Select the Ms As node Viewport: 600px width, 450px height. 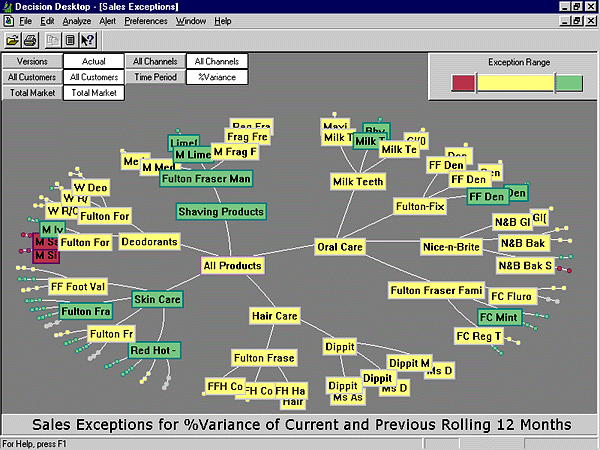(x=347, y=398)
